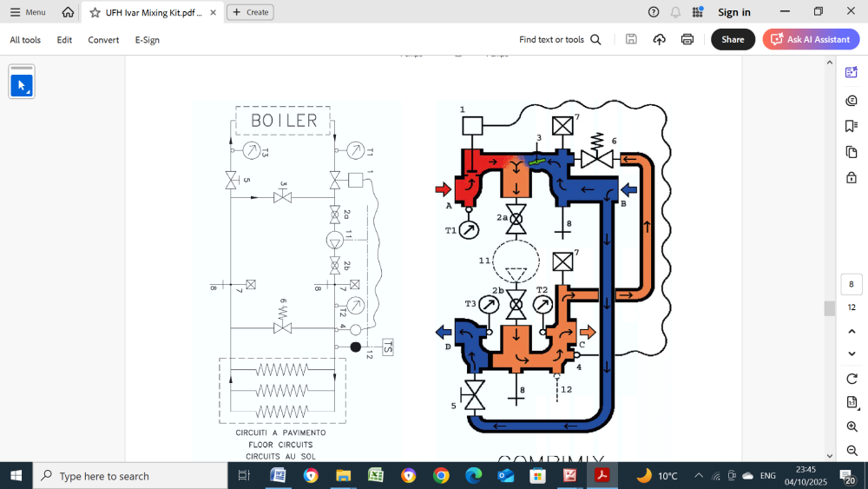Expand the Select tool options
Viewport: 868px width, 489px height.
coord(29,92)
